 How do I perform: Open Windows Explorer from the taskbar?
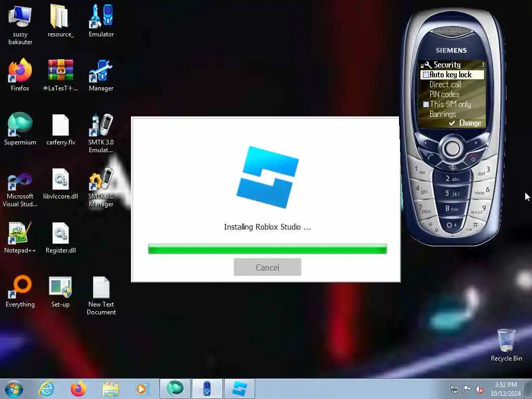111,389
